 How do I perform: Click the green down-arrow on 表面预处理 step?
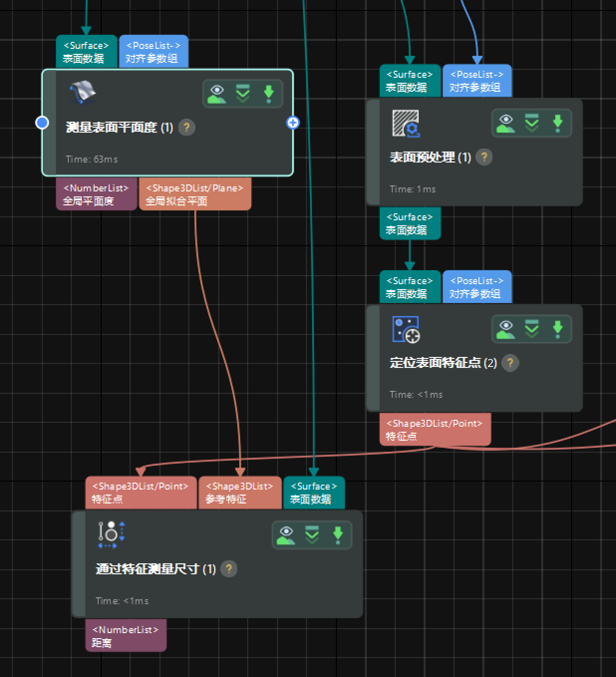(558, 123)
